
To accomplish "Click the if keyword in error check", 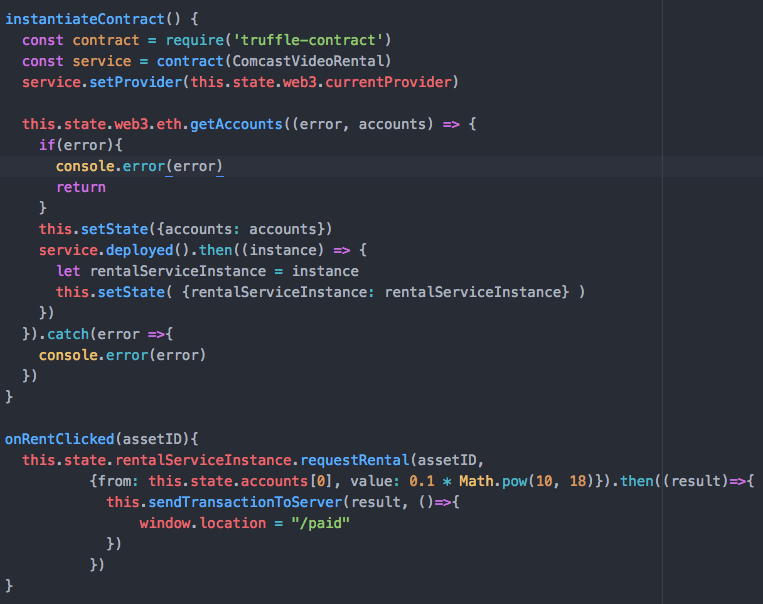I will coord(47,145).
